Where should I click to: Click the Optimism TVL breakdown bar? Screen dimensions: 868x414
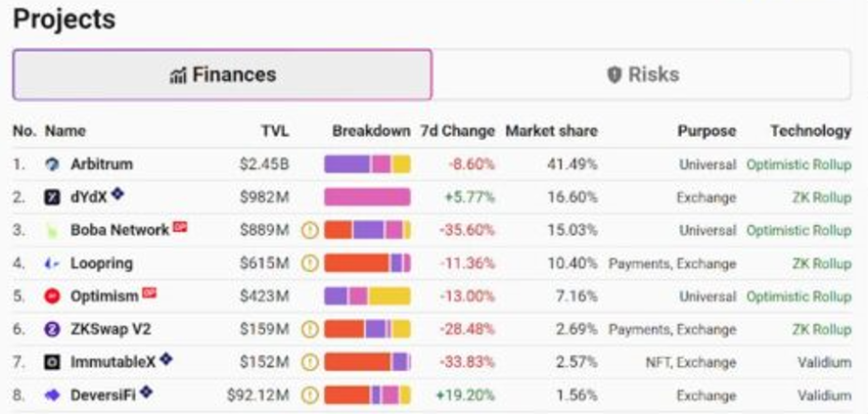click(x=367, y=297)
